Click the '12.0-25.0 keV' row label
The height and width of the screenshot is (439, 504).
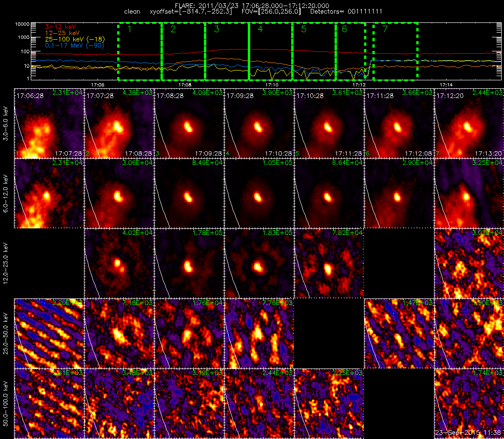coord(6,263)
